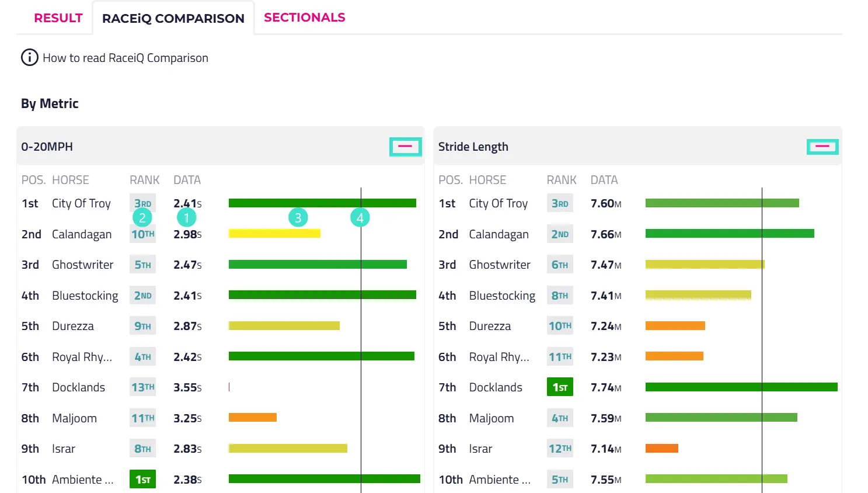Click teal marker number 3

click(x=298, y=218)
